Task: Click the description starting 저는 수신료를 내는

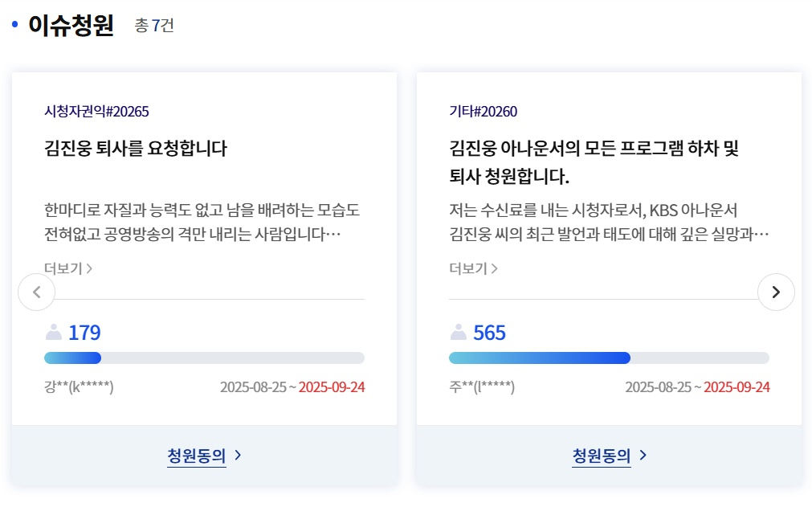Action: pyautogui.click(x=608, y=223)
